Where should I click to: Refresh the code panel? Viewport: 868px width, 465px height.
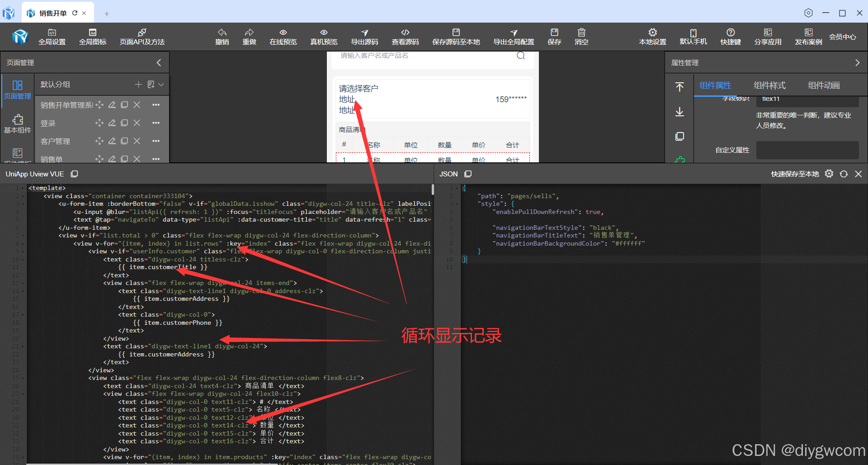[x=844, y=174]
